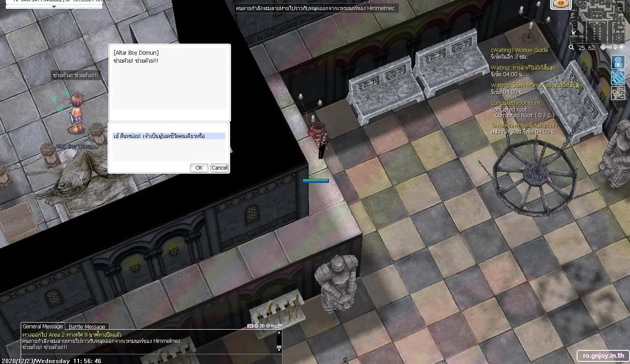This screenshot has height=364, width=630.
Task: Dismiss the NPC dialog with Cancel
Action: click(219, 167)
